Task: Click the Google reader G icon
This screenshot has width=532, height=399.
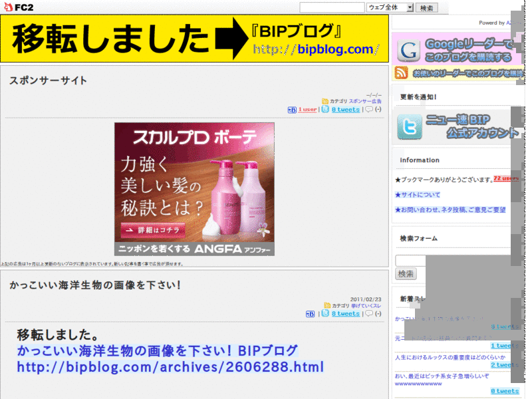Action: (408, 51)
